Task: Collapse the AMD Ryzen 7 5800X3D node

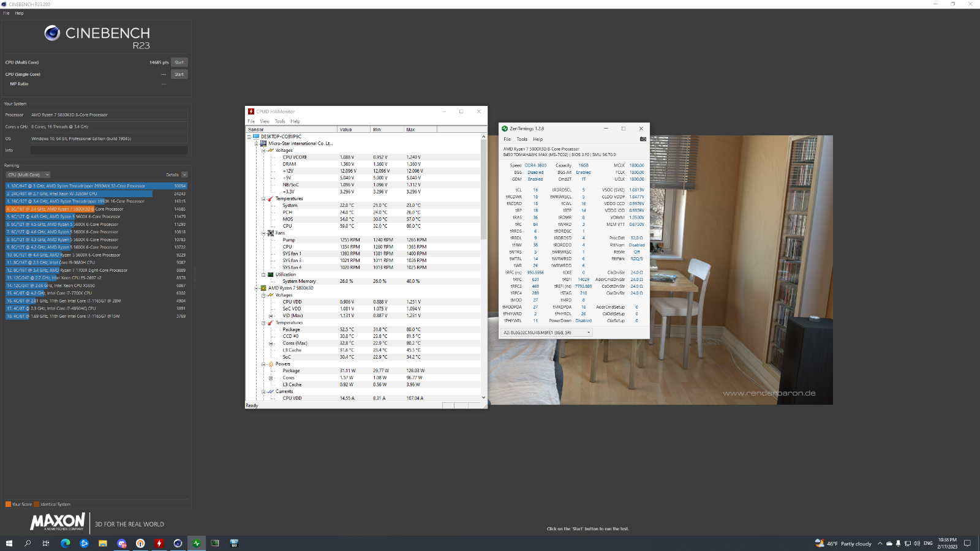Action: coord(256,288)
